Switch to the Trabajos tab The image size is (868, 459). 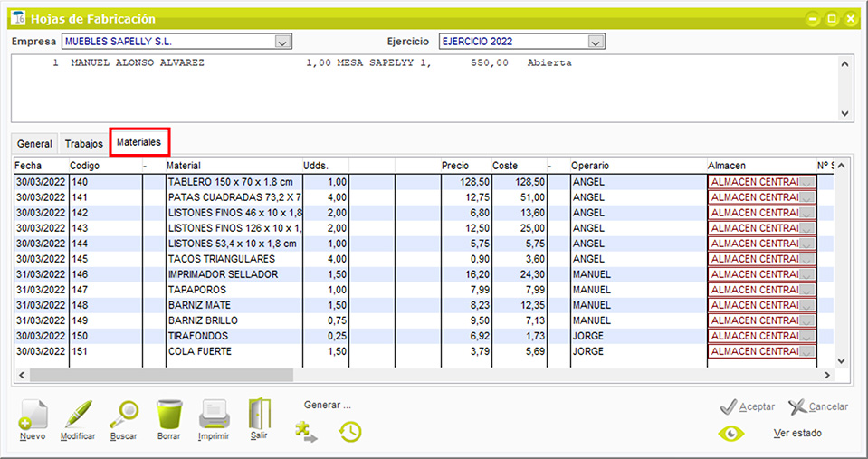[83, 143]
